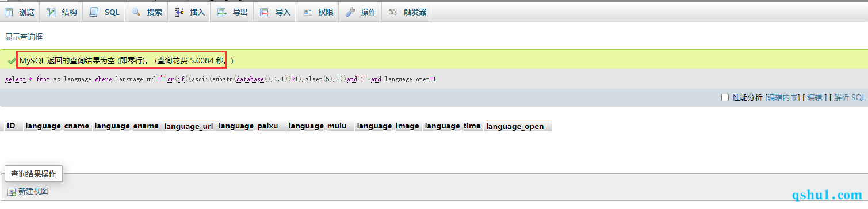This screenshot has height=209, width=868.
Task: Open the 导入 tab
Action: [275, 12]
